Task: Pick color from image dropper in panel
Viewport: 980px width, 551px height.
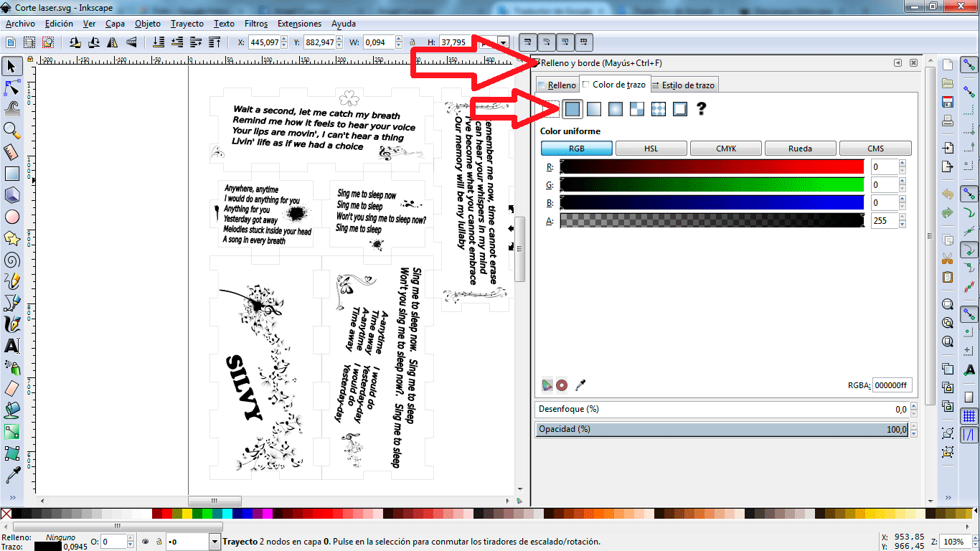Action: 580,385
